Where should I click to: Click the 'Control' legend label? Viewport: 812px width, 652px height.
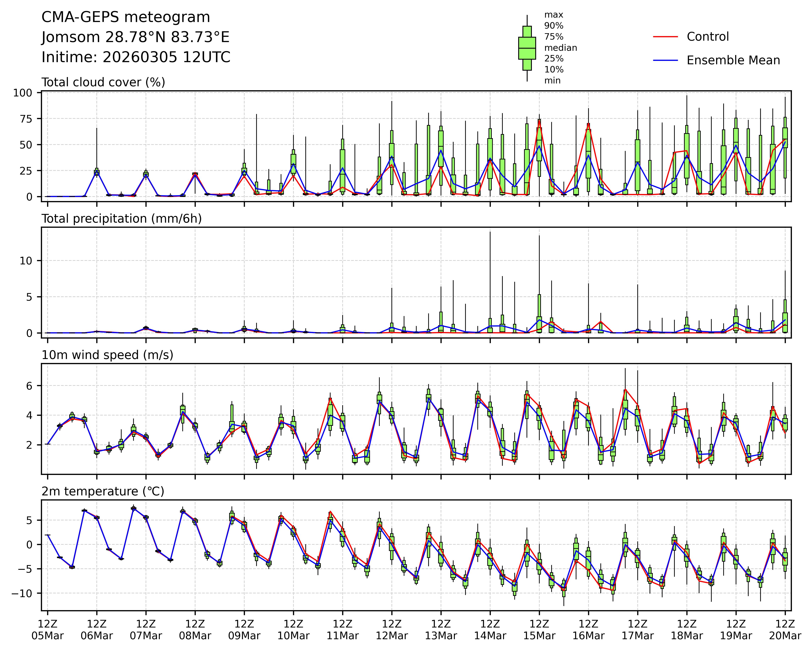(x=708, y=37)
